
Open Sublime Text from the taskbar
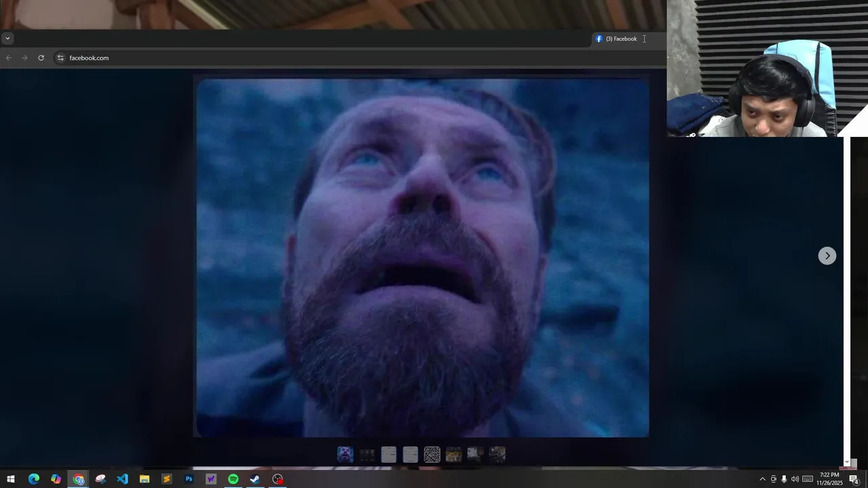point(167,479)
